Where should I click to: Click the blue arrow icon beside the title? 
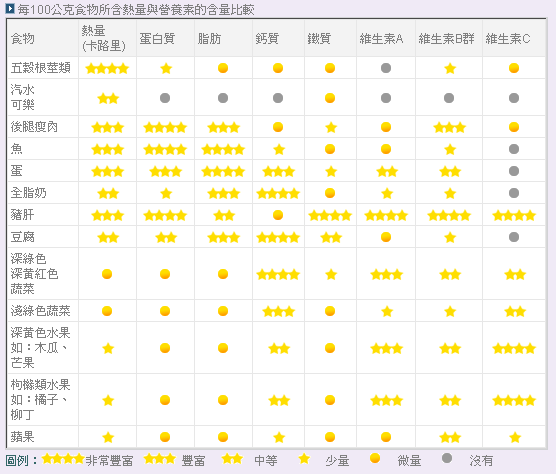point(10,9)
